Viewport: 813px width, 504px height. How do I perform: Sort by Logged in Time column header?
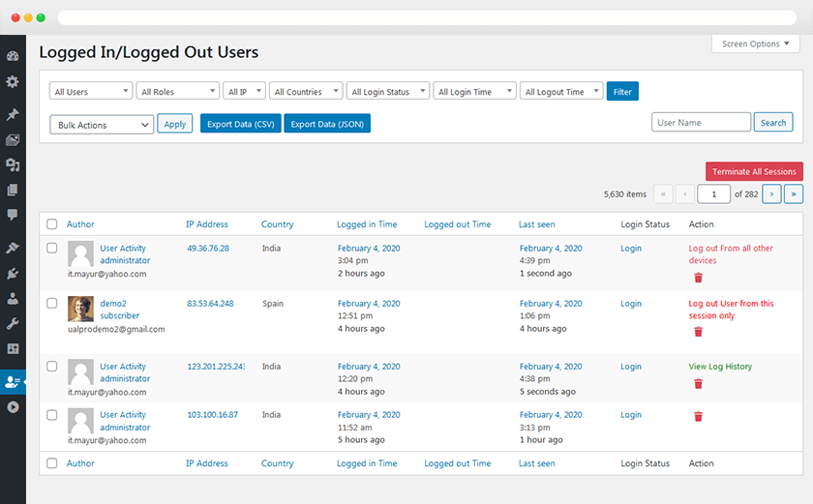[367, 224]
